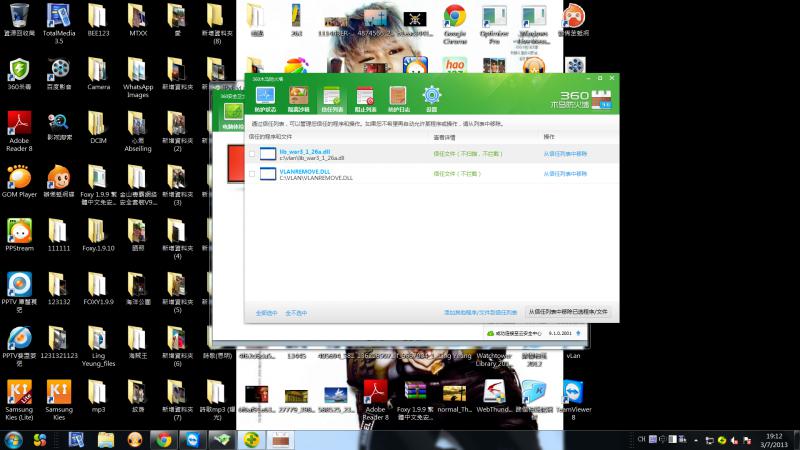
Task: Open the Windows Start menu
Action: coord(14,439)
